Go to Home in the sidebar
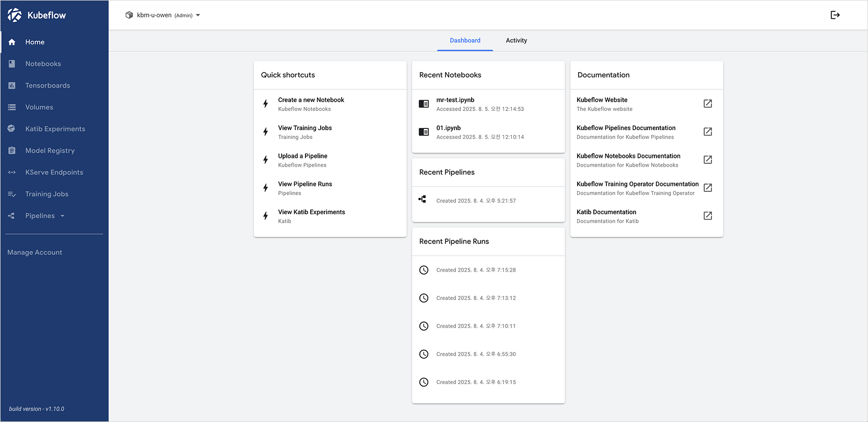 click(54, 42)
